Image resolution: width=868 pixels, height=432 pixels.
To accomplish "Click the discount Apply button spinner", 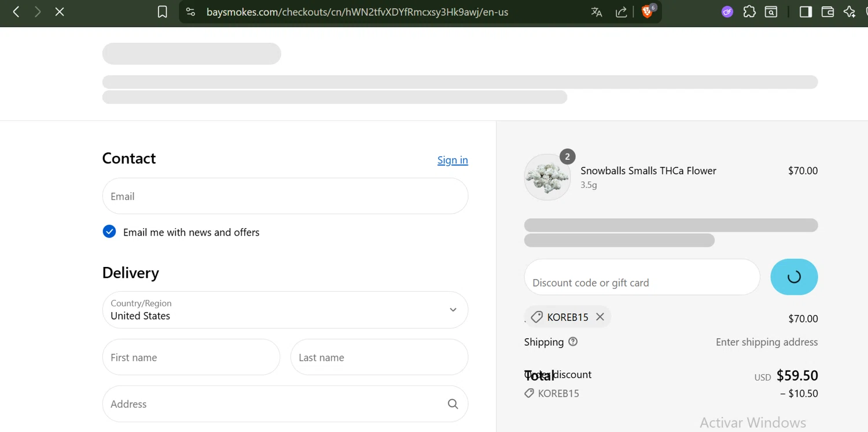I will coord(794,277).
